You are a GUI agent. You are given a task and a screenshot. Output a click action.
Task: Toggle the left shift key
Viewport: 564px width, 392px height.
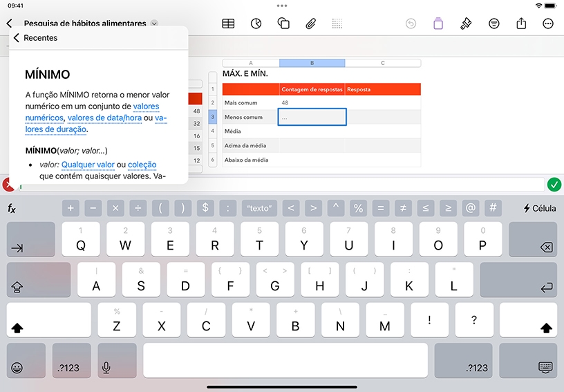(49, 319)
